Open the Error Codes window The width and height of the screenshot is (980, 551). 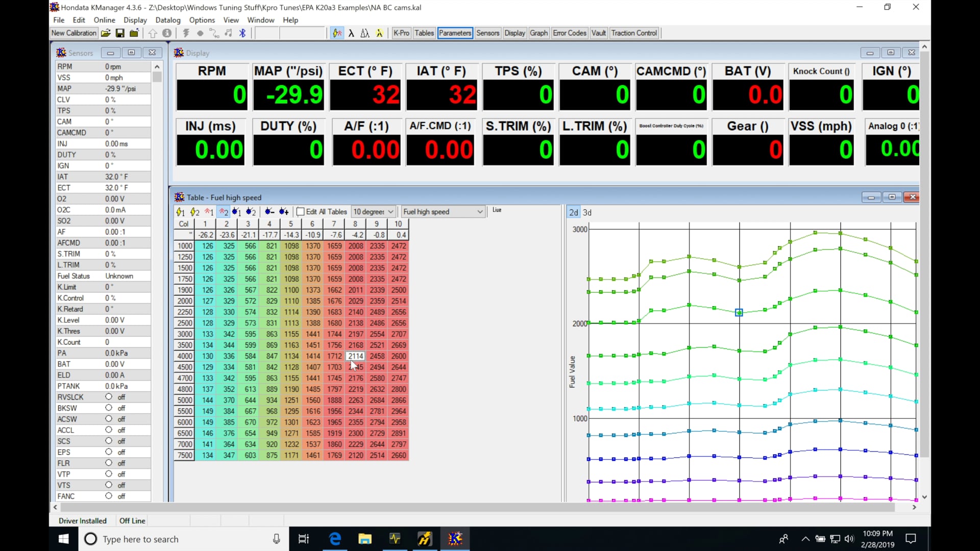tap(569, 33)
